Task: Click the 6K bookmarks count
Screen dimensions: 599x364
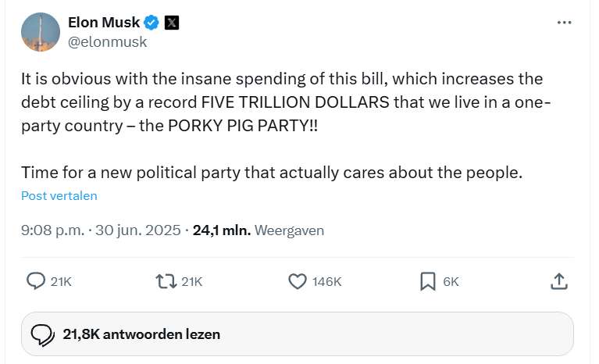Action: (451, 282)
